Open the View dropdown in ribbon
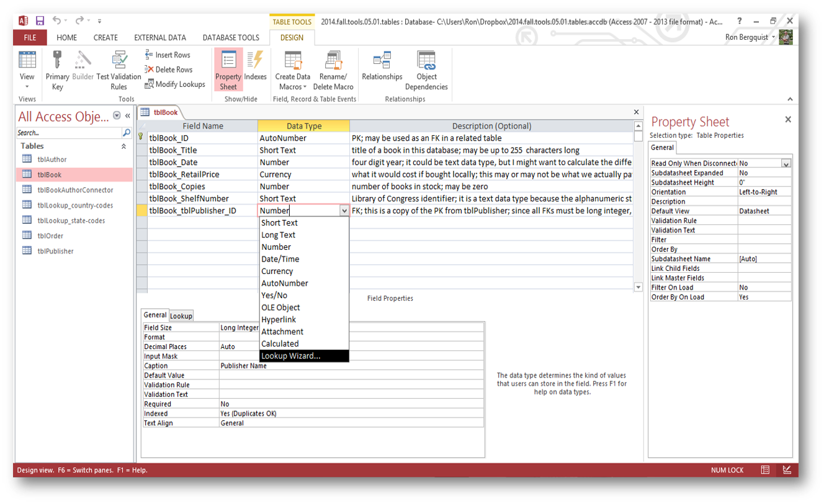This screenshot has height=504, width=824. pos(27,86)
